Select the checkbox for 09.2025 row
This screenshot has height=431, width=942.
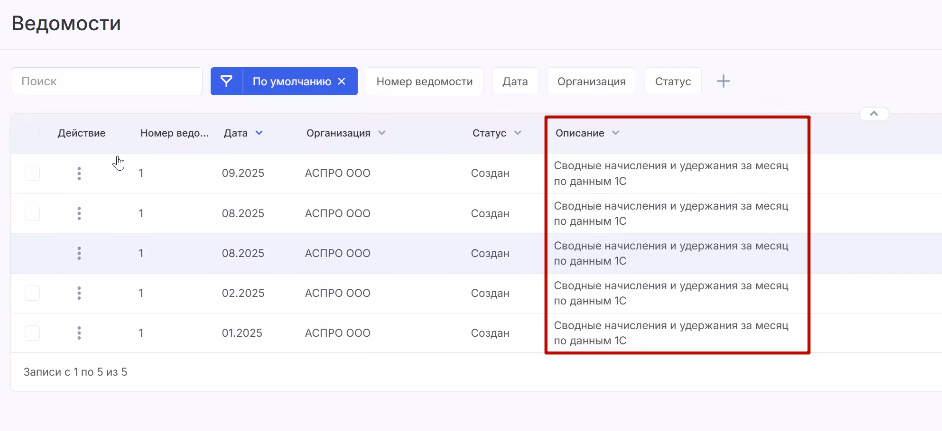[33, 173]
